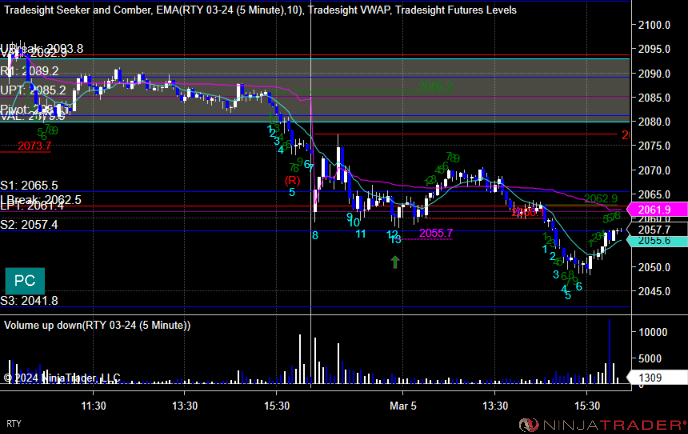The height and width of the screenshot is (434, 688).
Task: Click the RTY instrument label
Action: click(14, 423)
